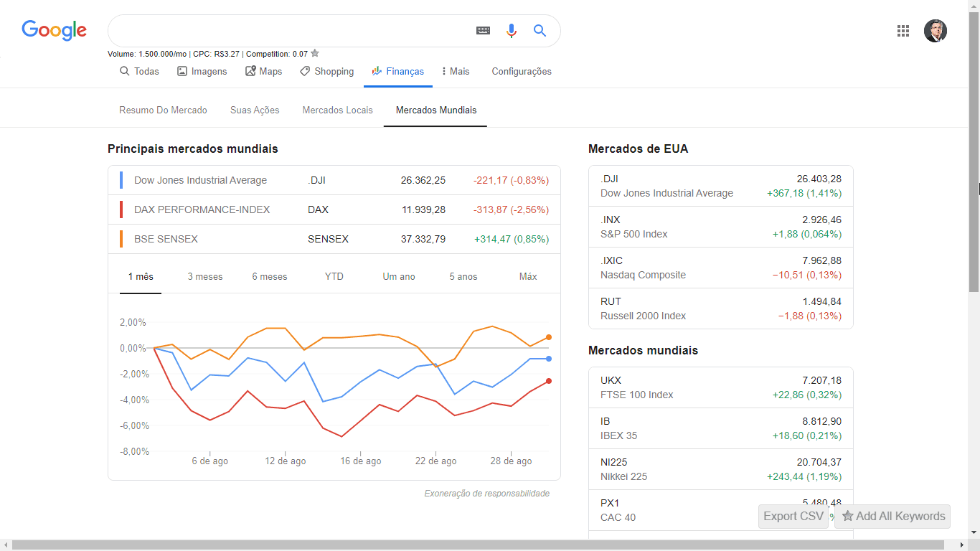The image size is (980, 551).
Task: Start voice search with microphone icon
Action: tap(511, 30)
